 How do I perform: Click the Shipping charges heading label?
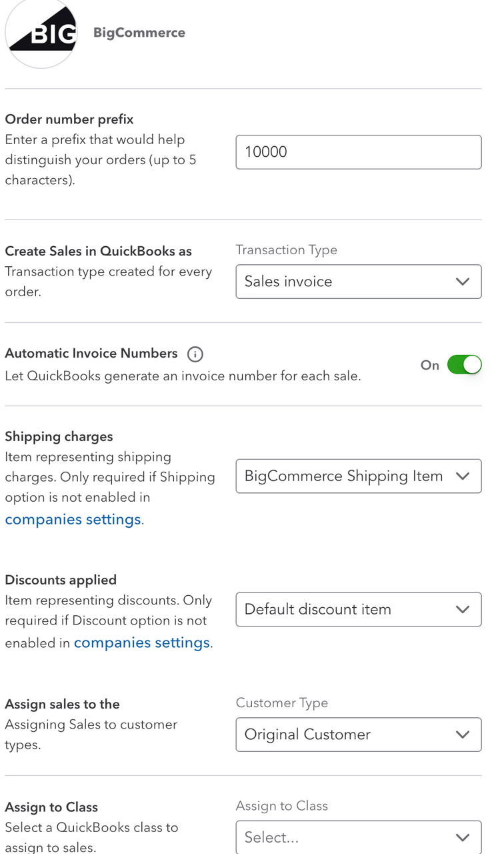click(x=59, y=437)
